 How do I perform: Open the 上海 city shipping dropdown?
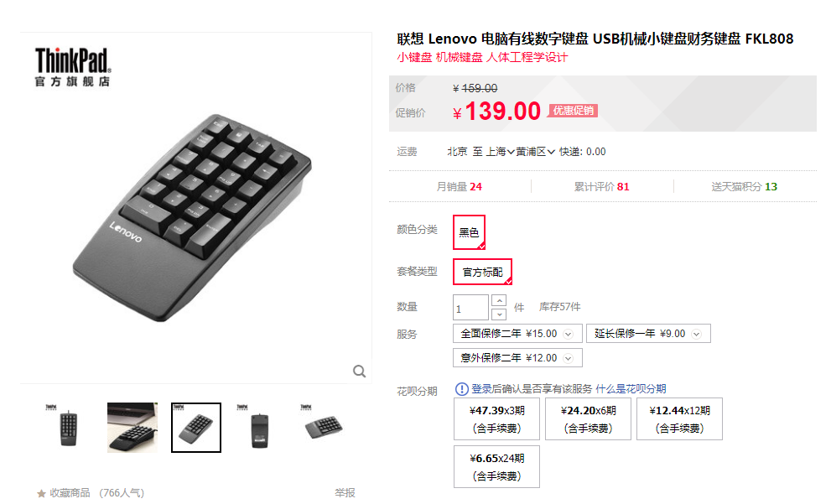click(501, 152)
